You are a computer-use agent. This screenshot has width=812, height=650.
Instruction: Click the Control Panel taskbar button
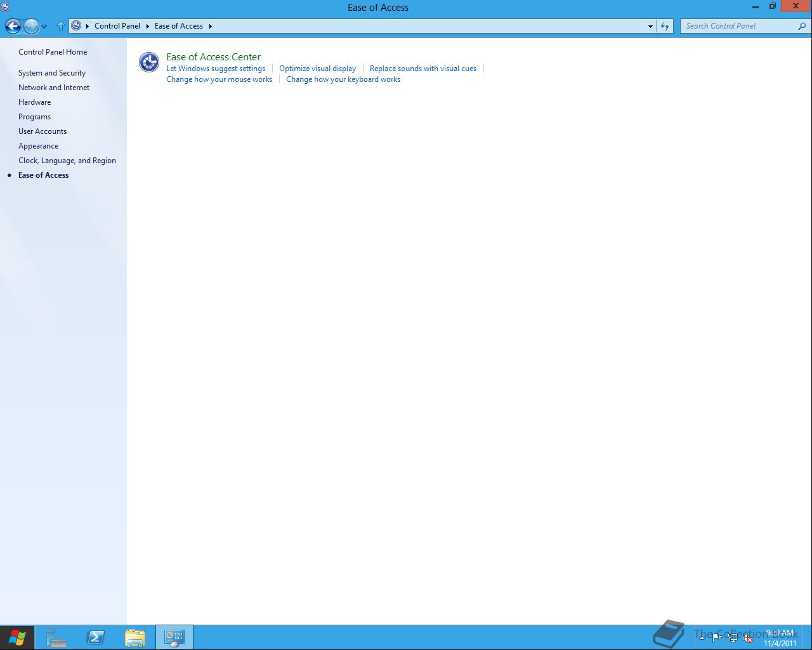point(174,637)
